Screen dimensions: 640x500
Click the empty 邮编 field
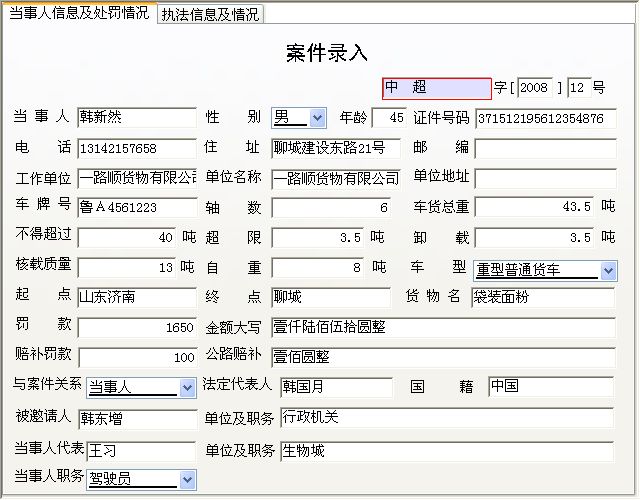point(545,148)
